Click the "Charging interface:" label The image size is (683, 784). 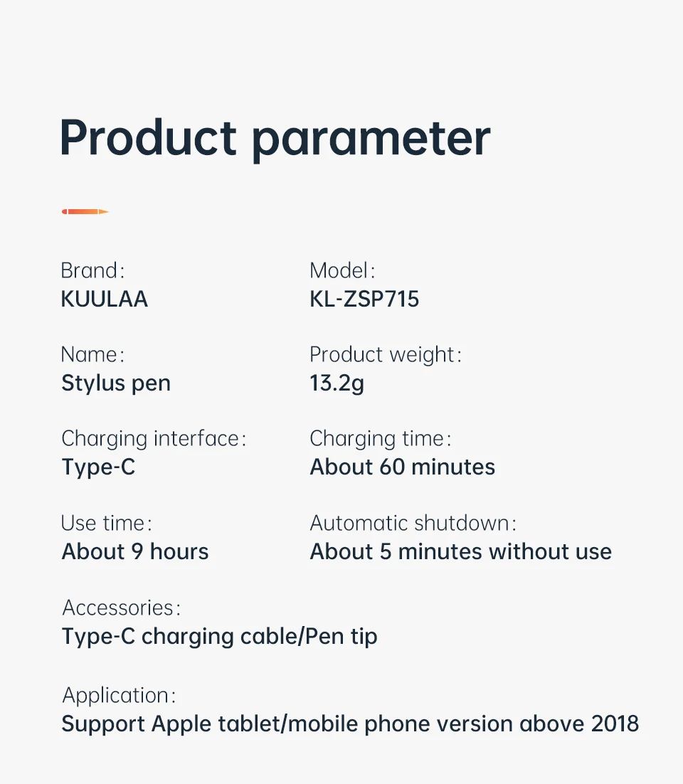pos(154,438)
